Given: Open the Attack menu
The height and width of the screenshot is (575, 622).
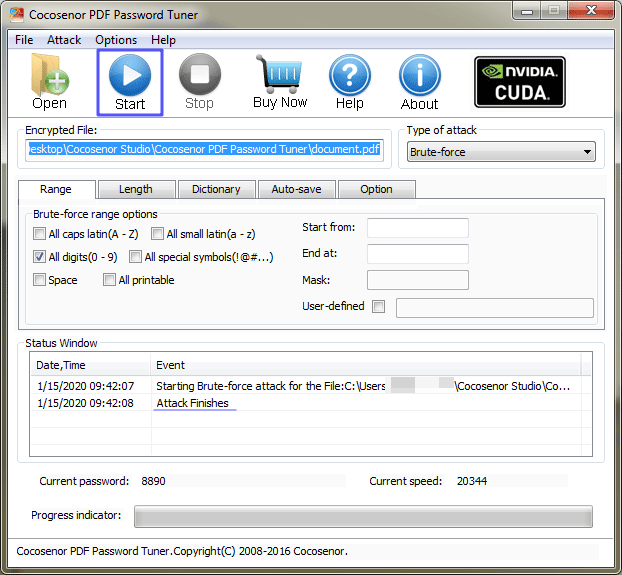Looking at the screenshot, I should coord(64,40).
